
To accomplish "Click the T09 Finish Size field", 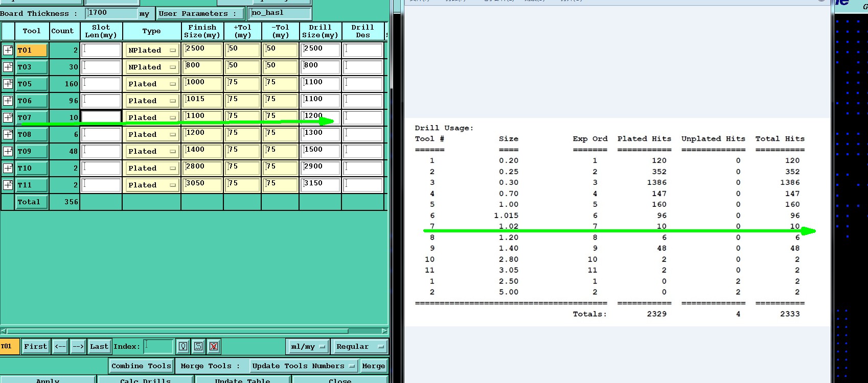I will 202,151.
